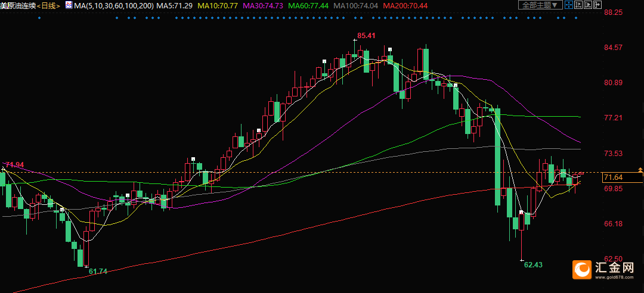Click the jump-to-start chart icon
The image size is (644, 293).
tap(578, 5)
